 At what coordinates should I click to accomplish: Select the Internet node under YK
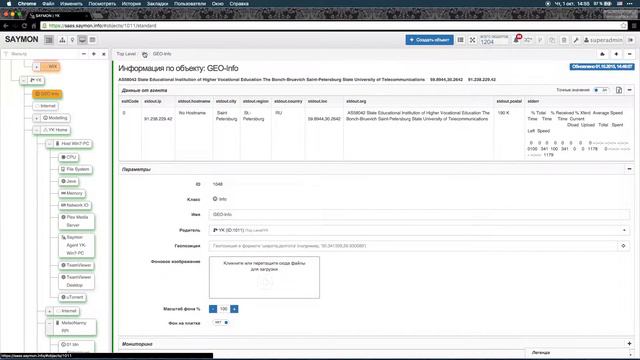tap(45, 106)
